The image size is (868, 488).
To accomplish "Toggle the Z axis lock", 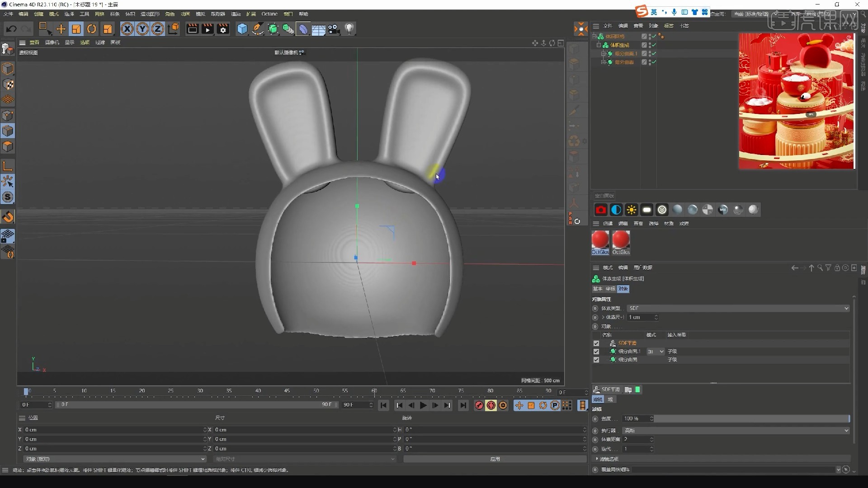I will [157, 29].
